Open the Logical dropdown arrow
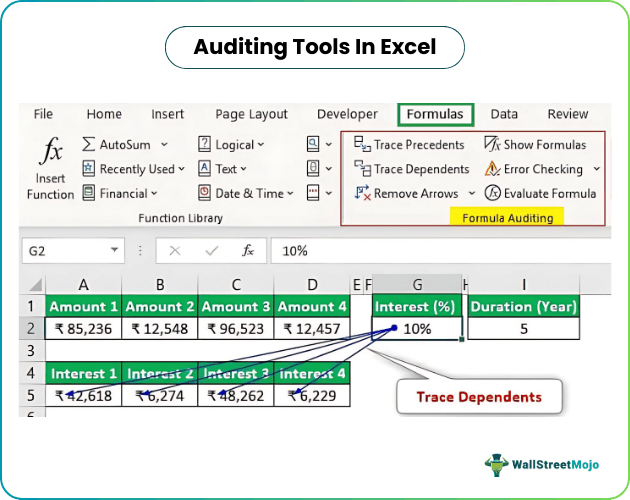The height and width of the screenshot is (500, 630). point(261,144)
